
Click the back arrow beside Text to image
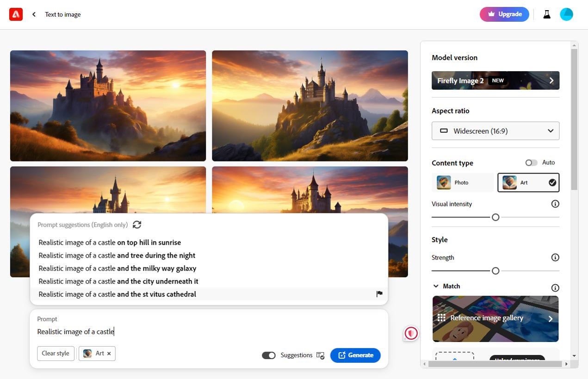34,14
